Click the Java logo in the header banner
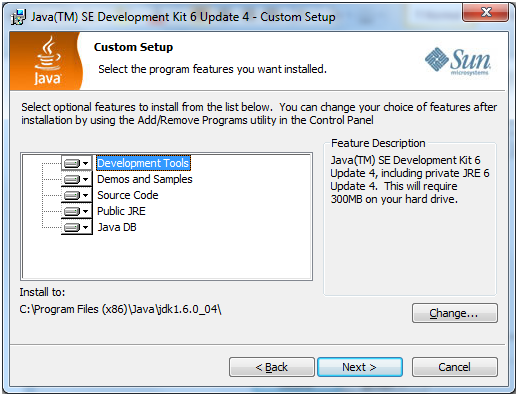Viewport: 518px width, 396px height. click(48, 61)
